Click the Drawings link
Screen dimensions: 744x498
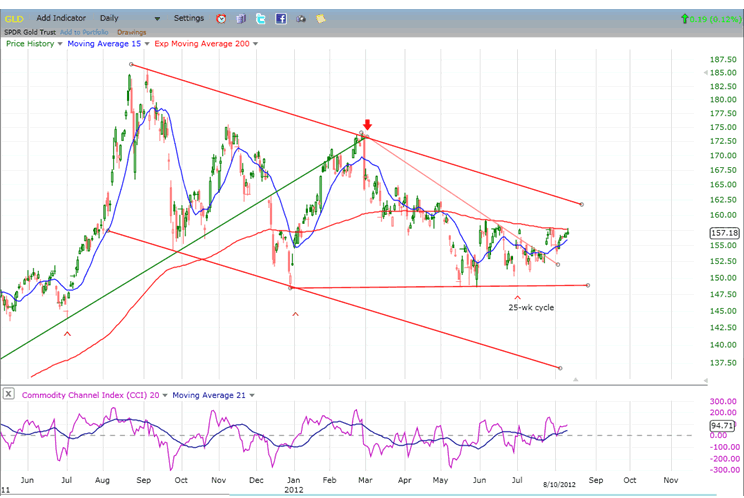tap(132, 32)
